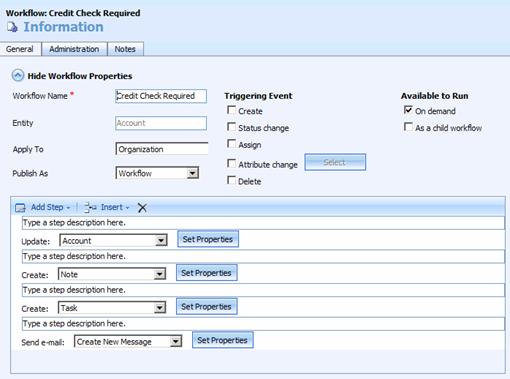
Task: Delete the selected step with the X icon
Action: point(142,208)
